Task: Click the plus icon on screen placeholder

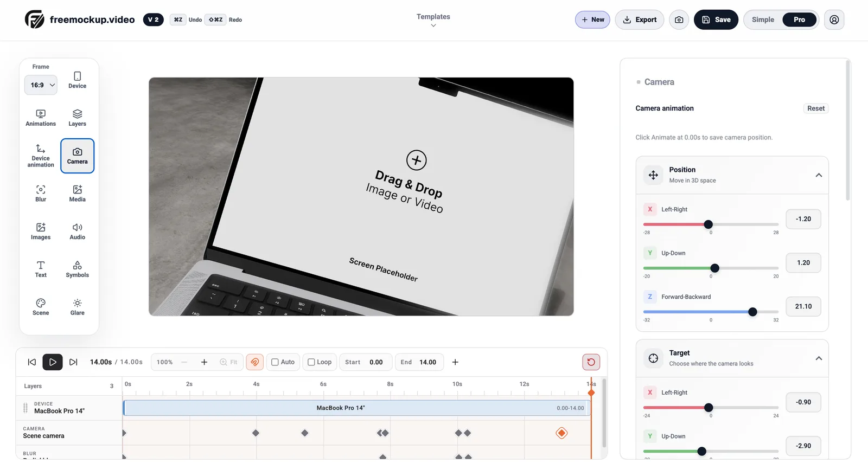Action: click(x=417, y=160)
